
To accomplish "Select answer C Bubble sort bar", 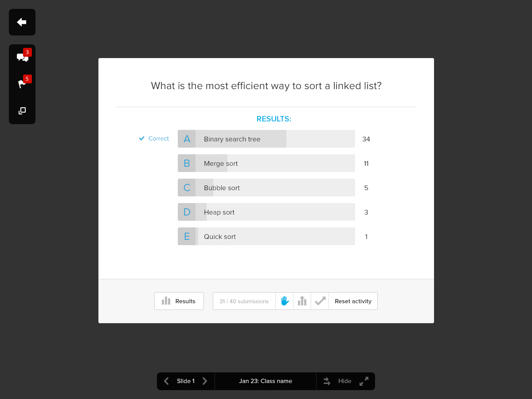I will point(266,188).
